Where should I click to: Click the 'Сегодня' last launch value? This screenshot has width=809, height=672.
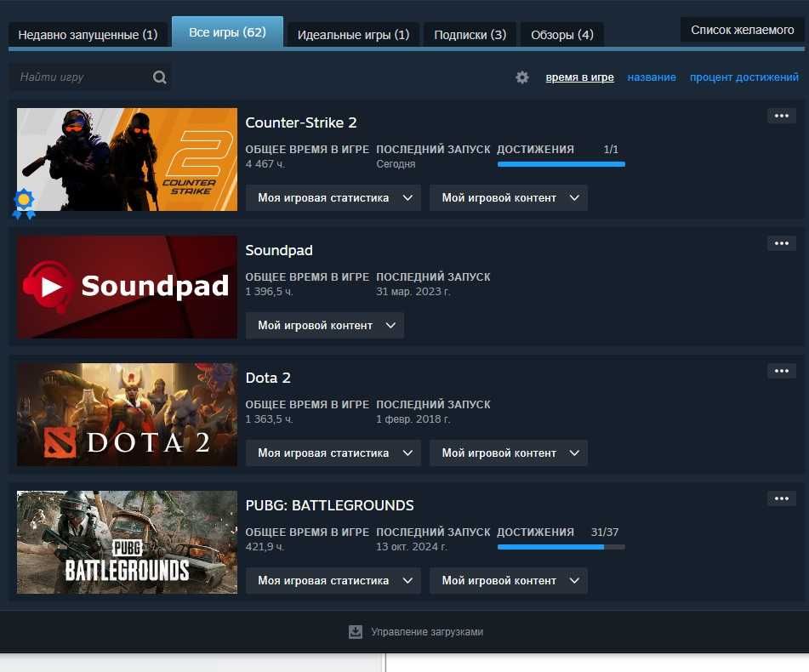[x=396, y=164]
